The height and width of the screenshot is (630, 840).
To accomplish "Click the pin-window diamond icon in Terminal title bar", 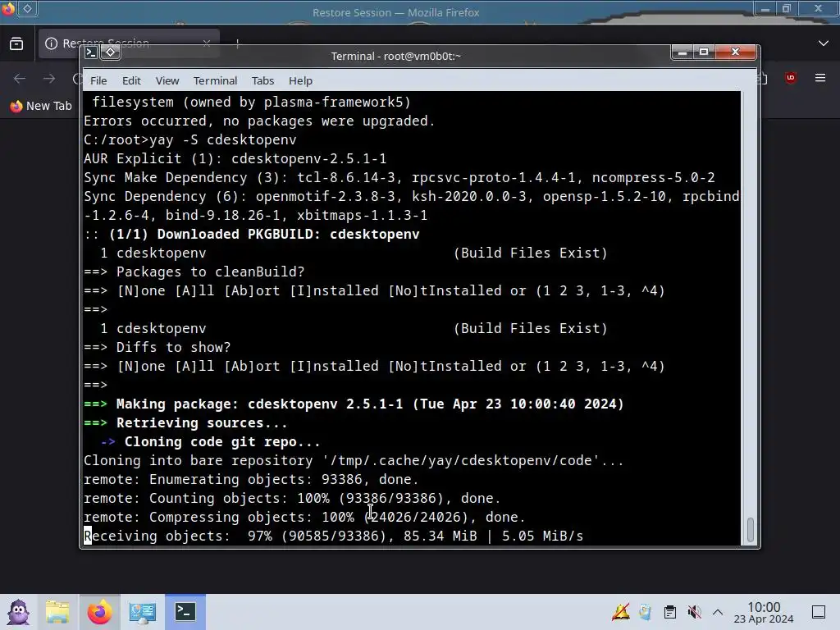I will (111, 52).
